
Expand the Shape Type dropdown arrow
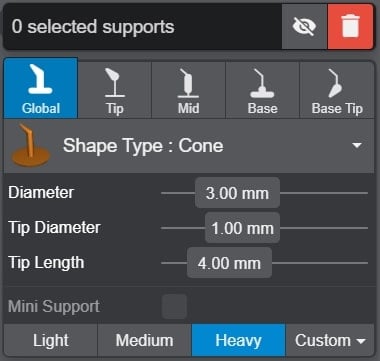click(x=357, y=146)
